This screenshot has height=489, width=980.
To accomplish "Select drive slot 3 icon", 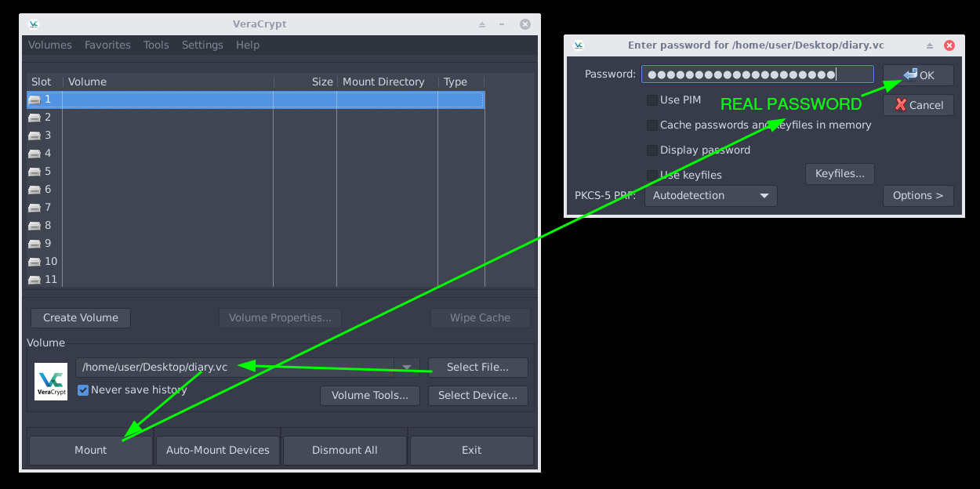I will 34,136.
